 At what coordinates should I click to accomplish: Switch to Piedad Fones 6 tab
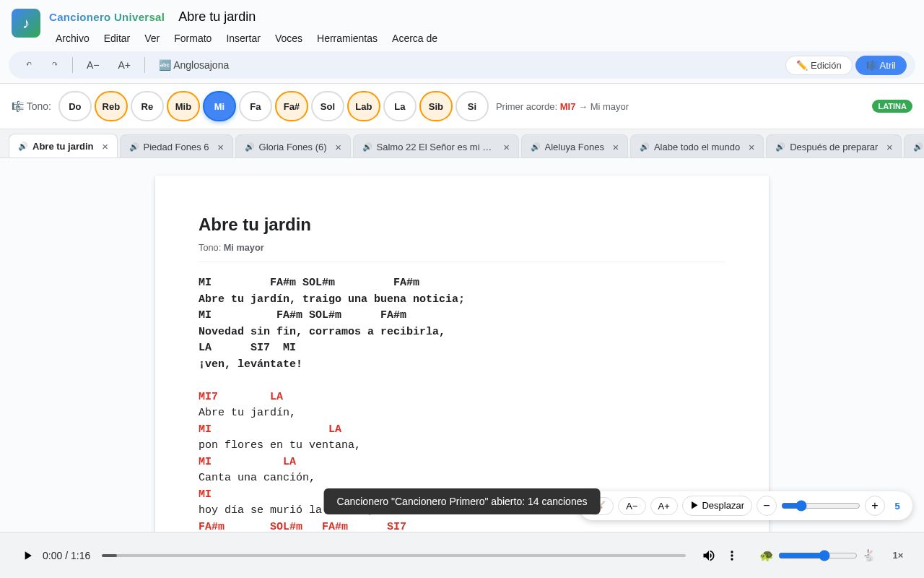coord(176,147)
